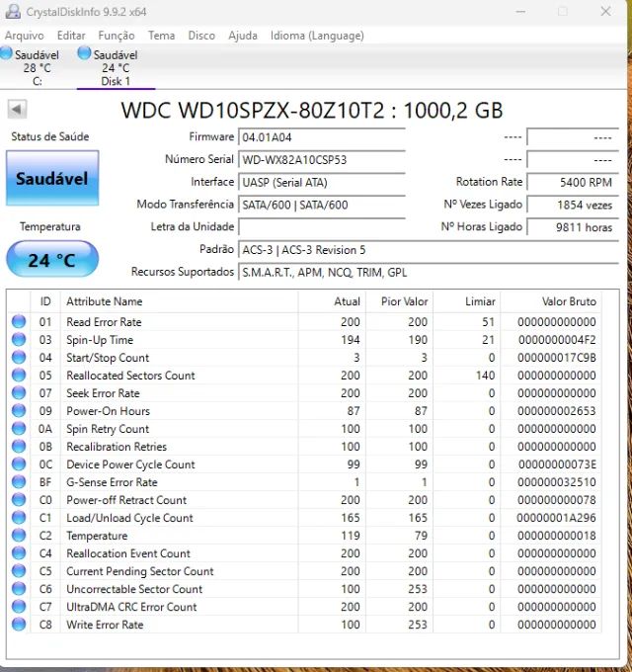Open the Editar menu
632x672 pixels.
click(71, 36)
